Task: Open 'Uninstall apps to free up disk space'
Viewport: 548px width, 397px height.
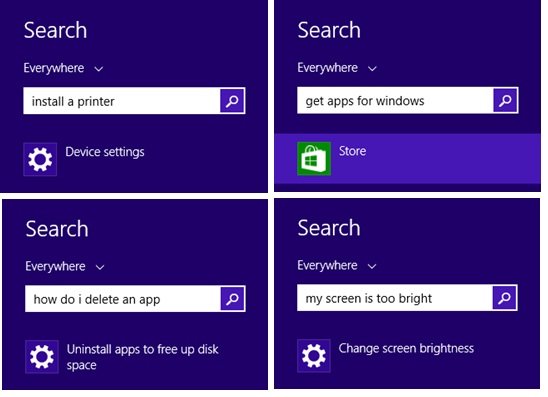Action: (x=143, y=357)
